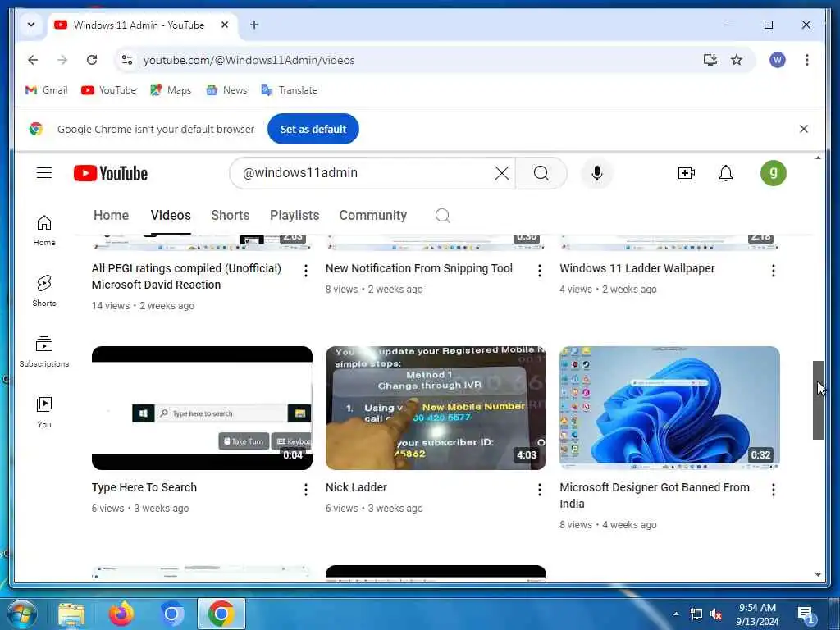This screenshot has height=630, width=840.
Task: Click the page vertical scrollbar thumb
Action: point(818,400)
